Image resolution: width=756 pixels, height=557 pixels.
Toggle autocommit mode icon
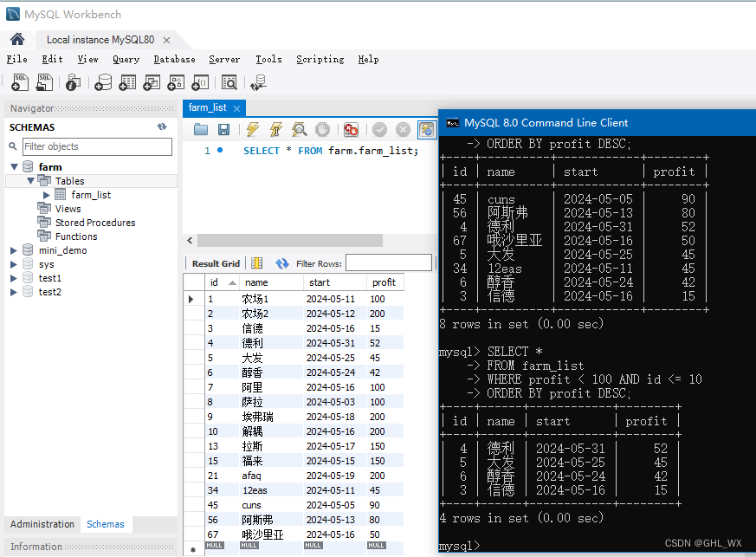pyautogui.click(x=427, y=129)
